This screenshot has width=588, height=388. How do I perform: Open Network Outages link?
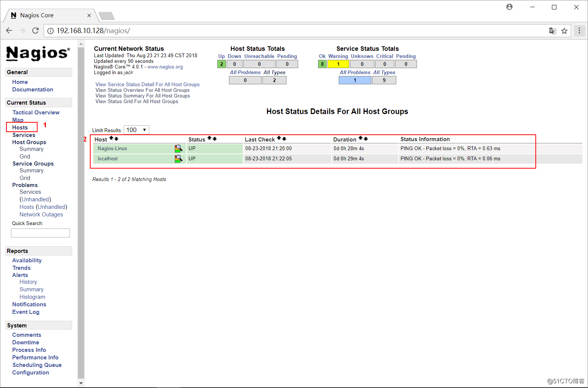click(x=41, y=215)
